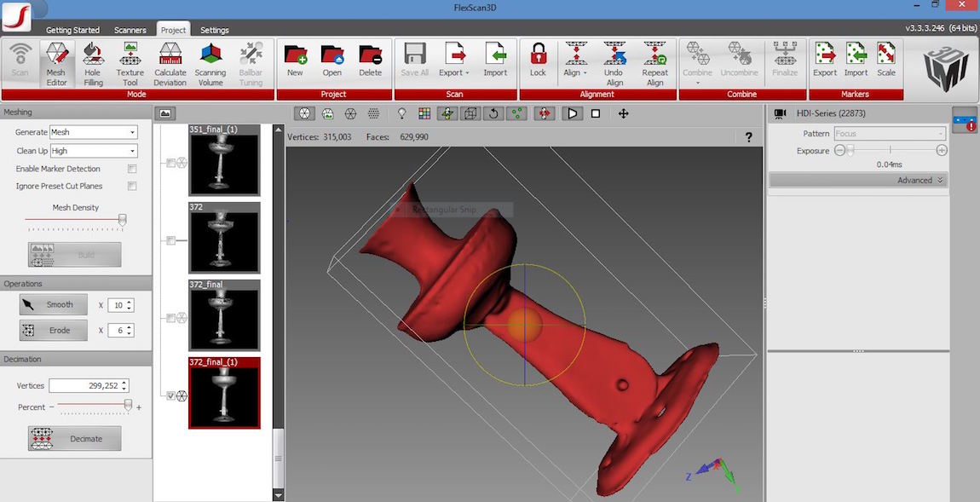Enable Marker Detection checkbox
The image size is (980, 502).
click(132, 169)
